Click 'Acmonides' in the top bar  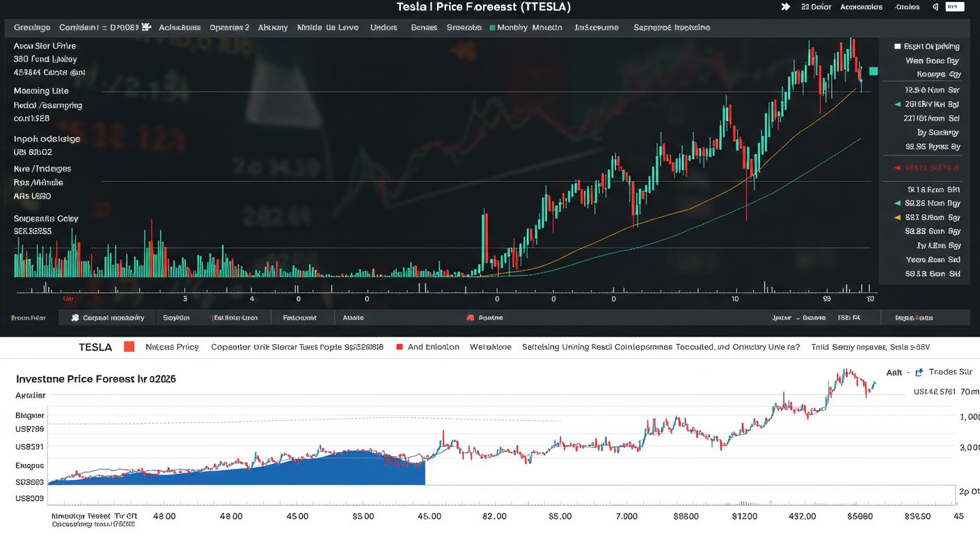pos(861,7)
